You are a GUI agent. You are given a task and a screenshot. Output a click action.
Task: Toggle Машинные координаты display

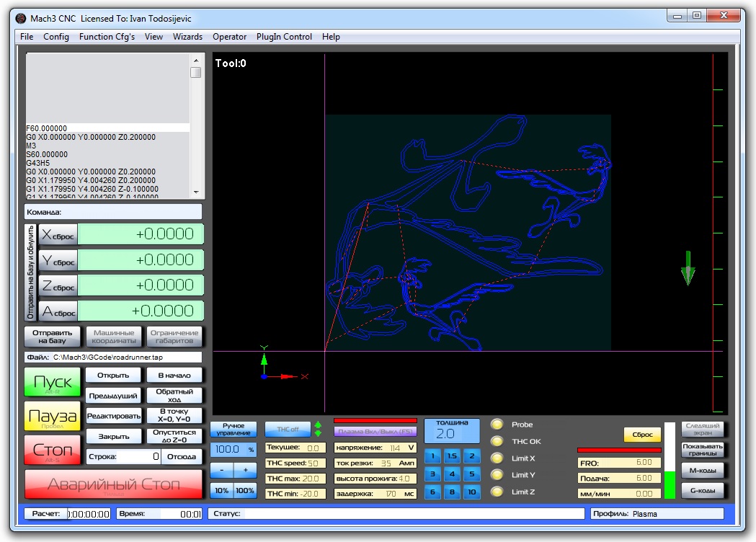(x=114, y=337)
